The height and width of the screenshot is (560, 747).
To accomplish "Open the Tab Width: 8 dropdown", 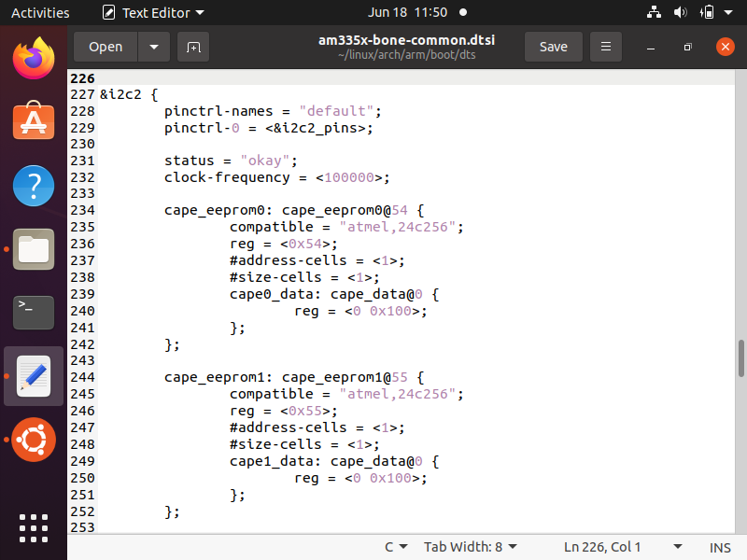I will [471, 547].
